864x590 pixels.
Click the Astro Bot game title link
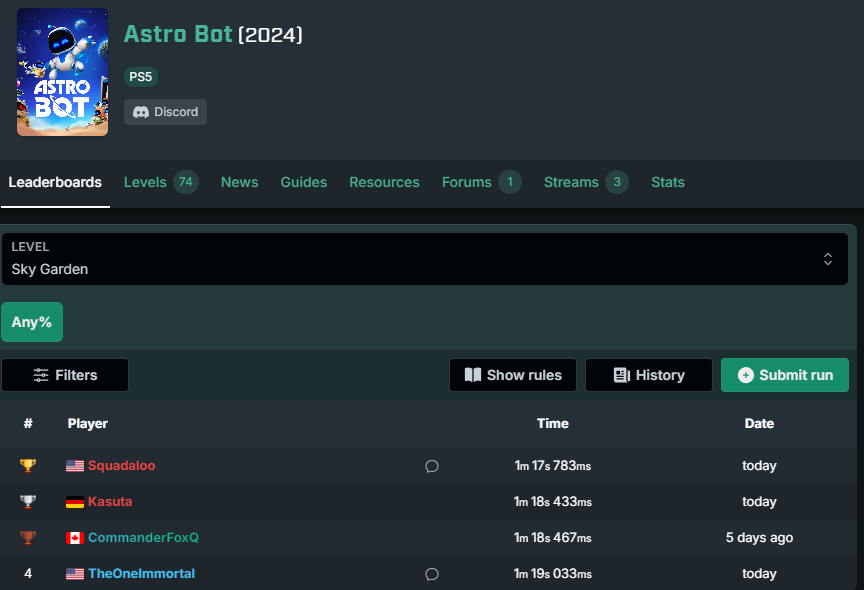[x=178, y=34]
